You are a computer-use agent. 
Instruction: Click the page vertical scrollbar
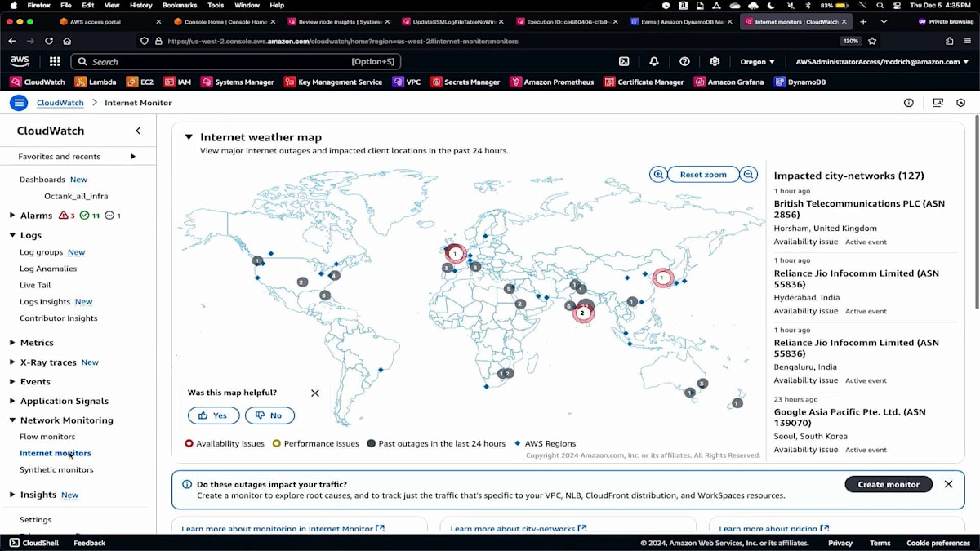[977, 212]
